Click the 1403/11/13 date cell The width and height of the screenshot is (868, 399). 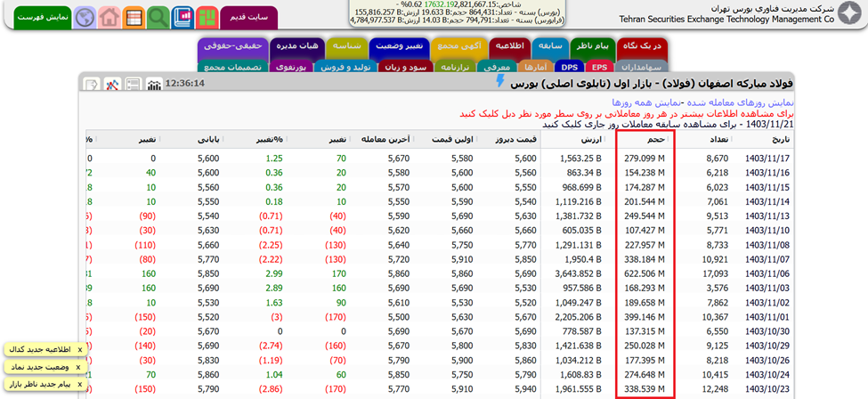pyautogui.click(x=767, y=216)
